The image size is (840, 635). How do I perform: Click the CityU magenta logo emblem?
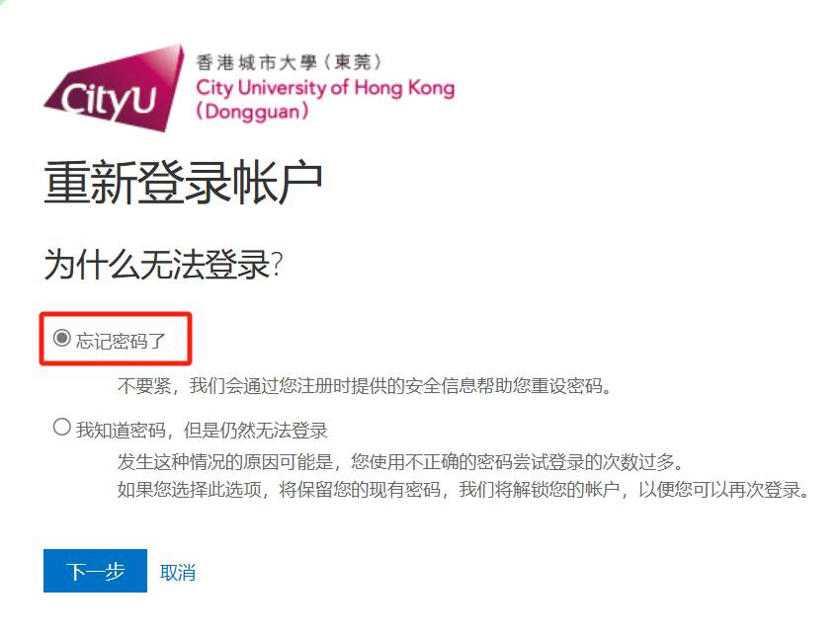pyautogui.click(x=114, y=88)
